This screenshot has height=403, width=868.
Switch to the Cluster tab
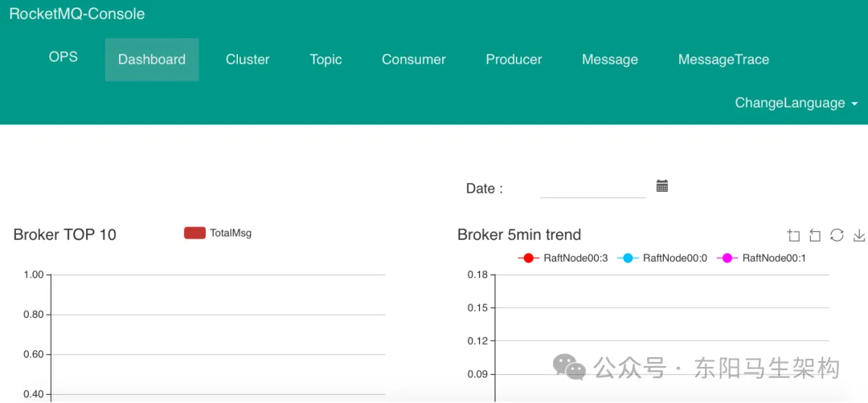click(248, 59)
